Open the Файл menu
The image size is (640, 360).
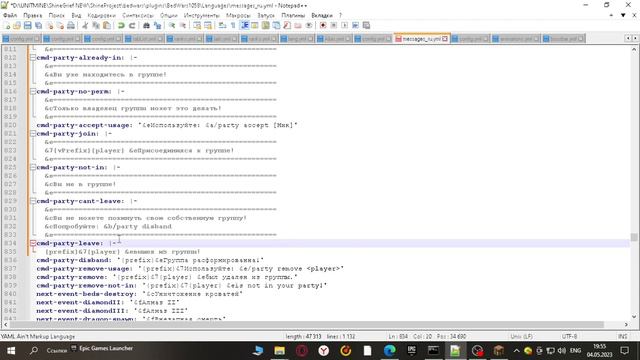coord(10,15)
